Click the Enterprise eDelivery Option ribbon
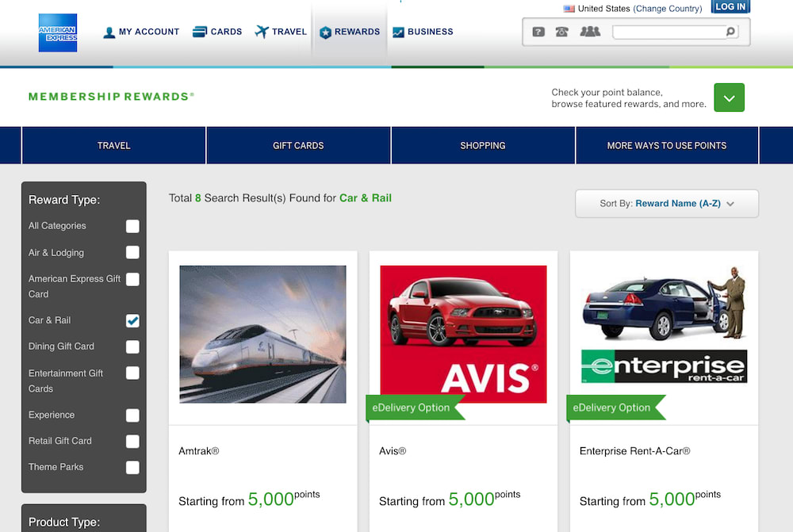The image size is (793, 532). click(615, 408)
